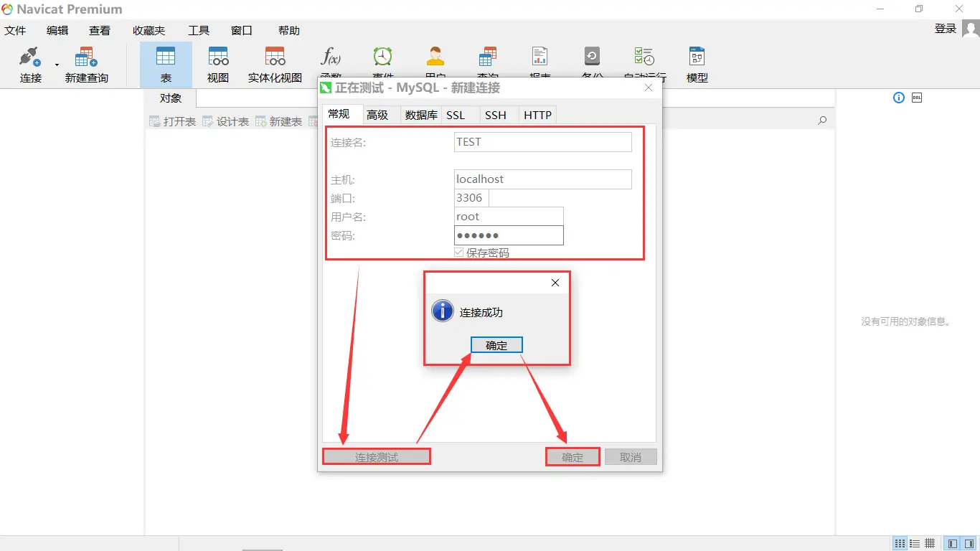980x551 pixels.
Task: Expand the Connection dropdown arrow
Action: click(57, 65)
